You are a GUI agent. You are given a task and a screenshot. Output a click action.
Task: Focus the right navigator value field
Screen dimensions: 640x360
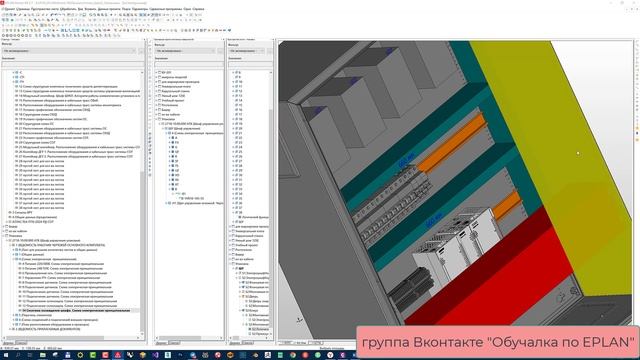[x=250, y=64]
